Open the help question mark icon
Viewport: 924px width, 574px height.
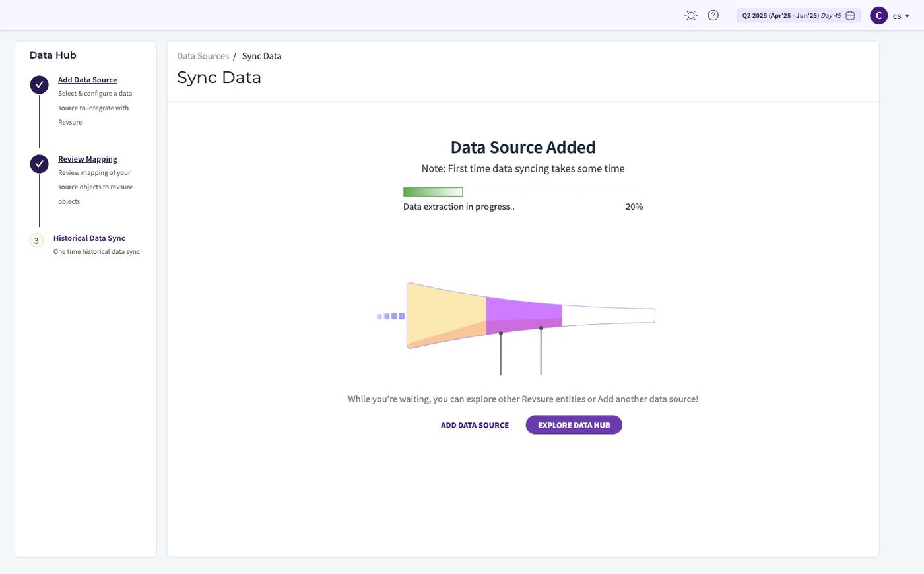pyautogui.click(x=713, y=15)
